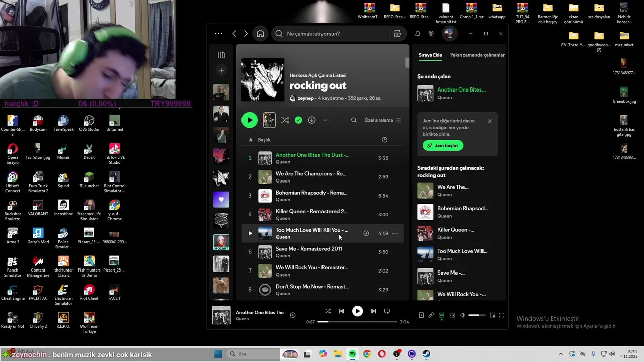
Task: Open Now Playing view icon
Action: tap(421, 315)
